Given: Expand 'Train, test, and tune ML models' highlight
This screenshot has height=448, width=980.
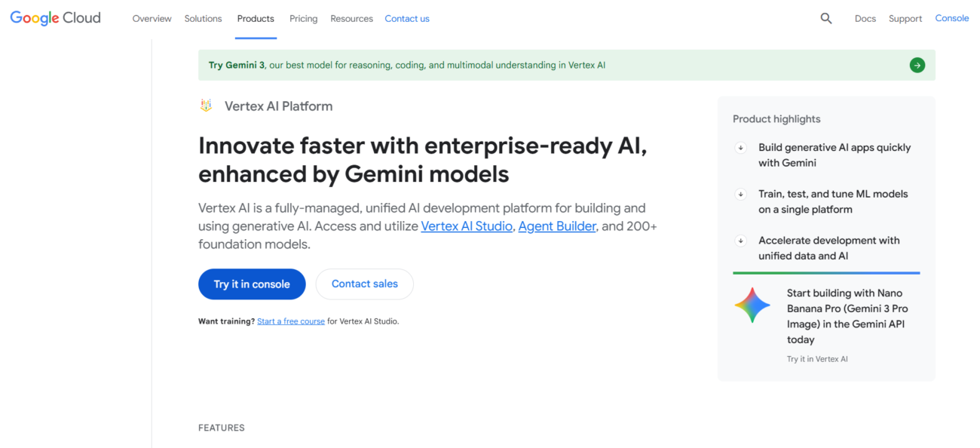Looking at the screenshot, I should coord(740,195).
